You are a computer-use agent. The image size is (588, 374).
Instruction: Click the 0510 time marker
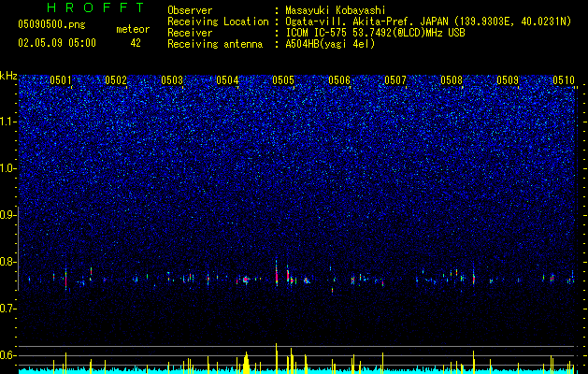pyautogui.click(x=564, y=80)
